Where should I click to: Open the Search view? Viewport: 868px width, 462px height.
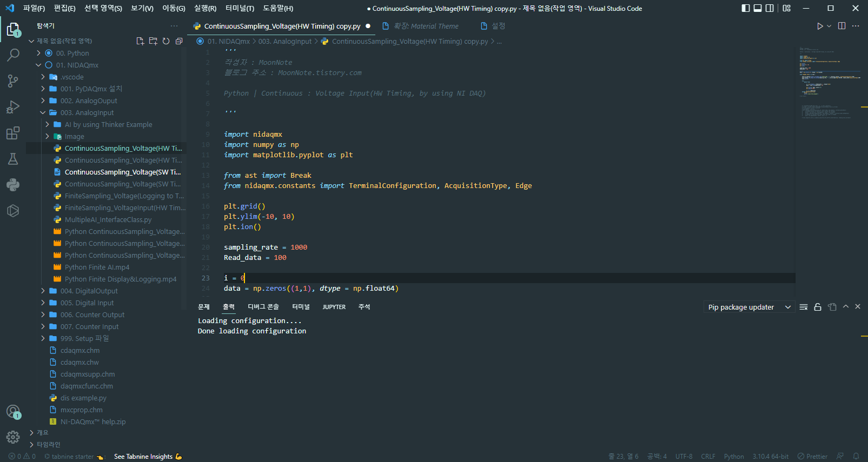(x=13, y=55)
